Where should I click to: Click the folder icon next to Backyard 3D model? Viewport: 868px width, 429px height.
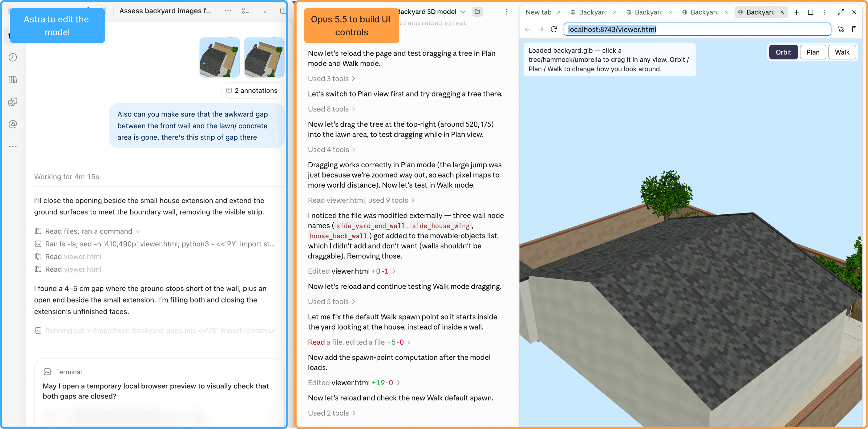click(x=477, y=12)
